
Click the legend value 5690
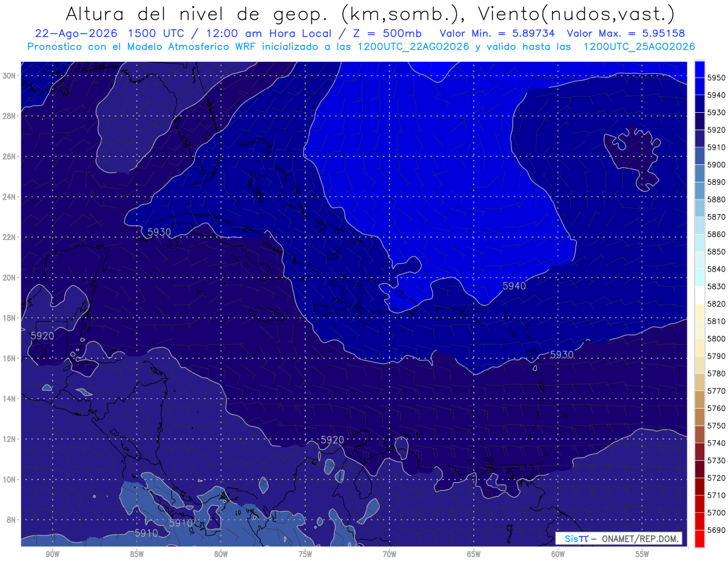pyautogui.click(x=716, y=530)
